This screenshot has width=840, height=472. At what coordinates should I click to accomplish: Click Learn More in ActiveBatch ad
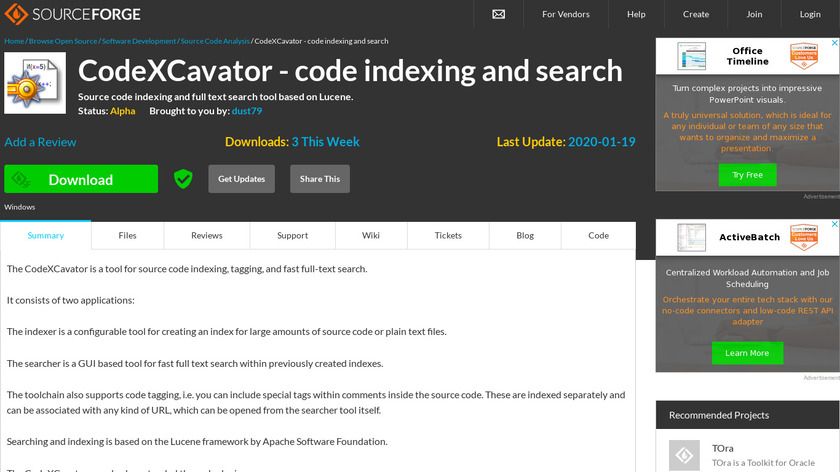747,353
